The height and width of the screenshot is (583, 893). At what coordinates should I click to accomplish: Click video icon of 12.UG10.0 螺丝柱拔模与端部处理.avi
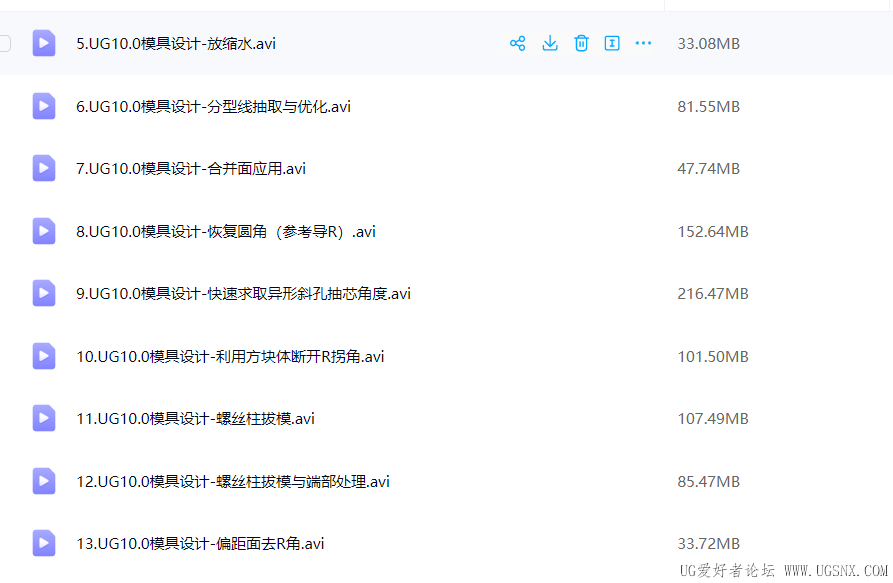click(x=44, y=481)
